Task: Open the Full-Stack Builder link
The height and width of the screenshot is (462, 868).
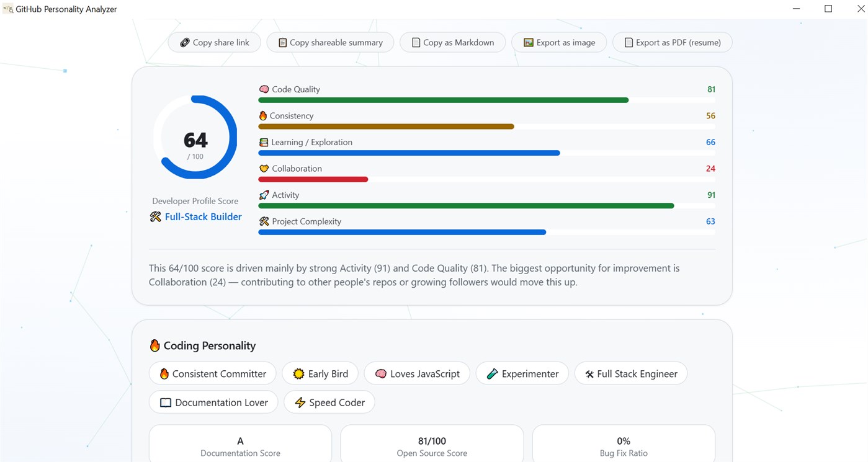Action: tap(204, 217)
